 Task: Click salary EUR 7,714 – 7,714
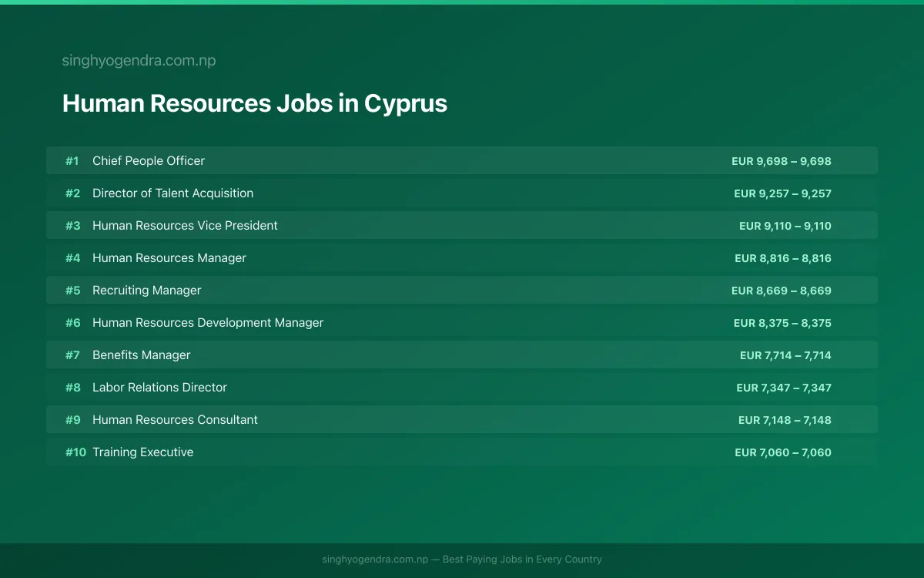click(785, 355)
